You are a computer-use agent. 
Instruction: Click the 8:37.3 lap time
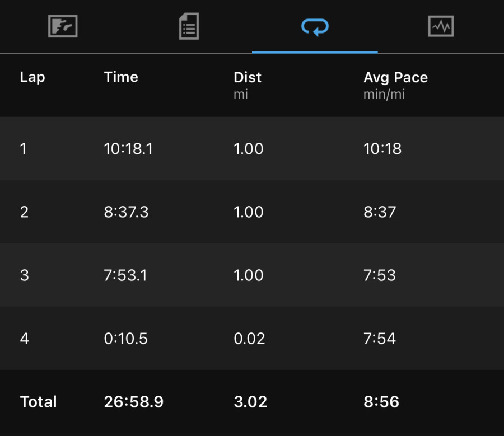click(126, 212)
